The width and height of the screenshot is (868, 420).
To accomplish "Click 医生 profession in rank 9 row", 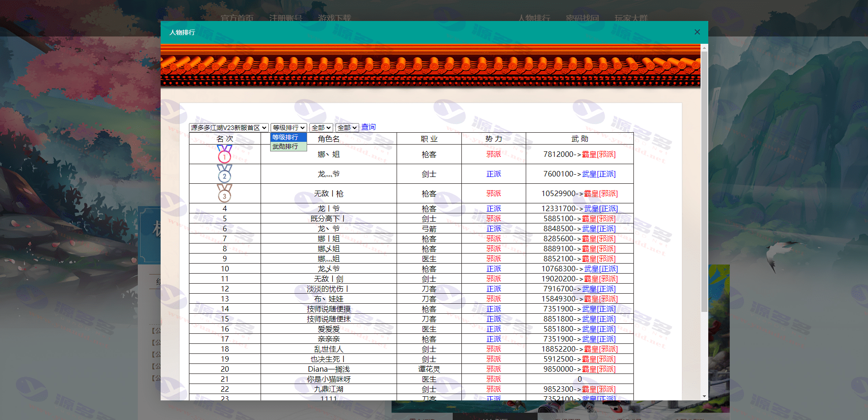I will [429, 259].
